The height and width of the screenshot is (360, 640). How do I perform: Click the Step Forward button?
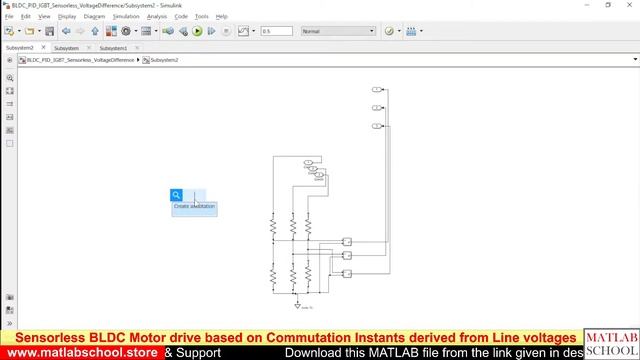coord(211,31)
